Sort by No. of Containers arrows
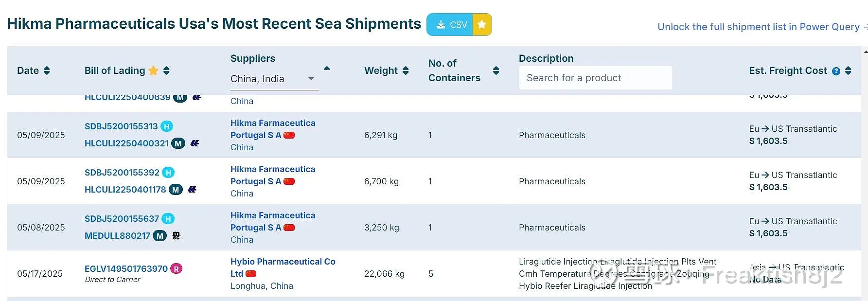 496,71
